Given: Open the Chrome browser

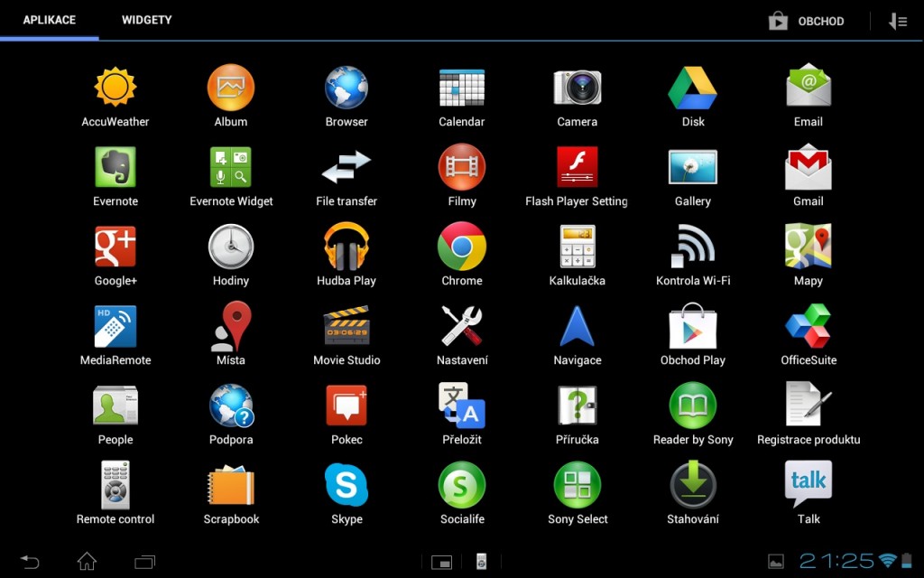Looking at the screenshot, I should [462, 247].
